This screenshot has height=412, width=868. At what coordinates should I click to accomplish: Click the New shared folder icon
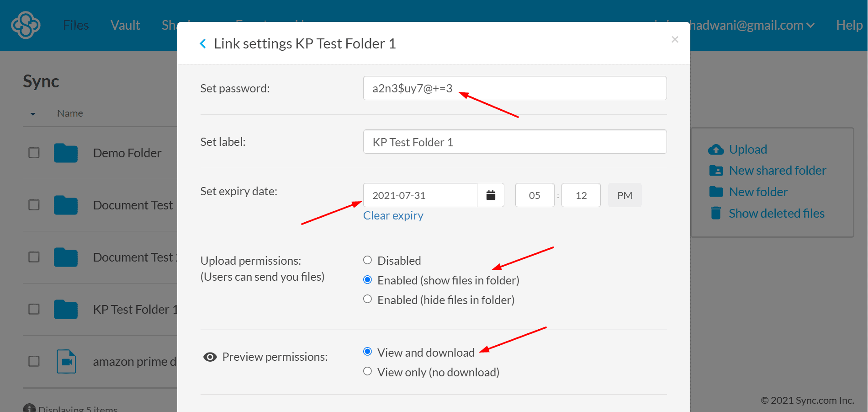point(716,171)
